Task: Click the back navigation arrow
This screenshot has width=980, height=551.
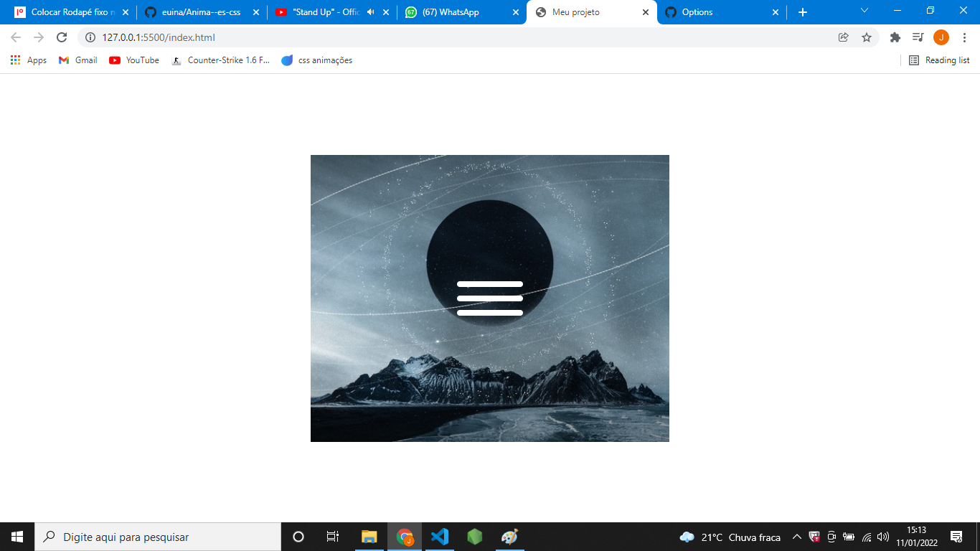Action: [15, 37]
